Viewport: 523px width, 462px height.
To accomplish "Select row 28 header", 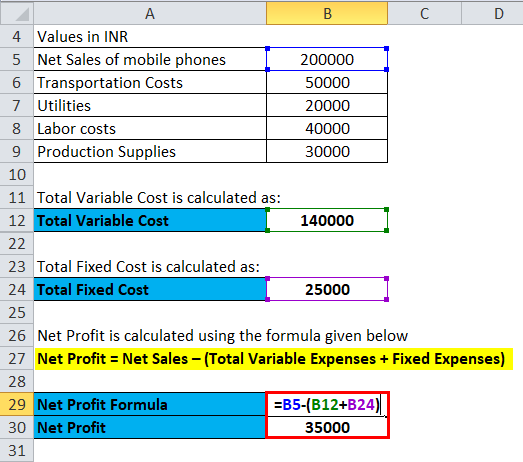I will (x=17, y=382).
